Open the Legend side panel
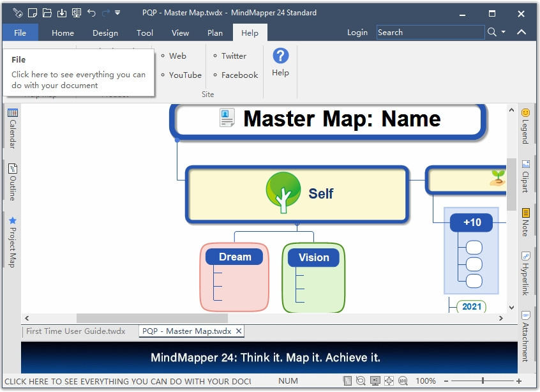The height and width of the screenshot is (392, 540). 525,126
